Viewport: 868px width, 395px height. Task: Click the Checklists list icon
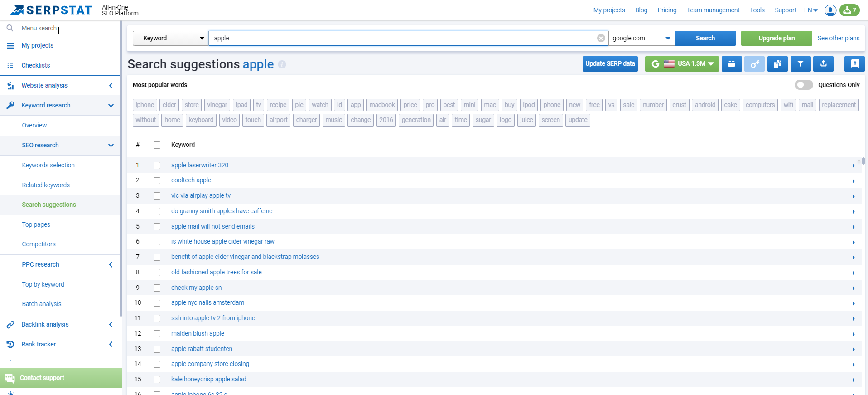(x=10, y=65)
